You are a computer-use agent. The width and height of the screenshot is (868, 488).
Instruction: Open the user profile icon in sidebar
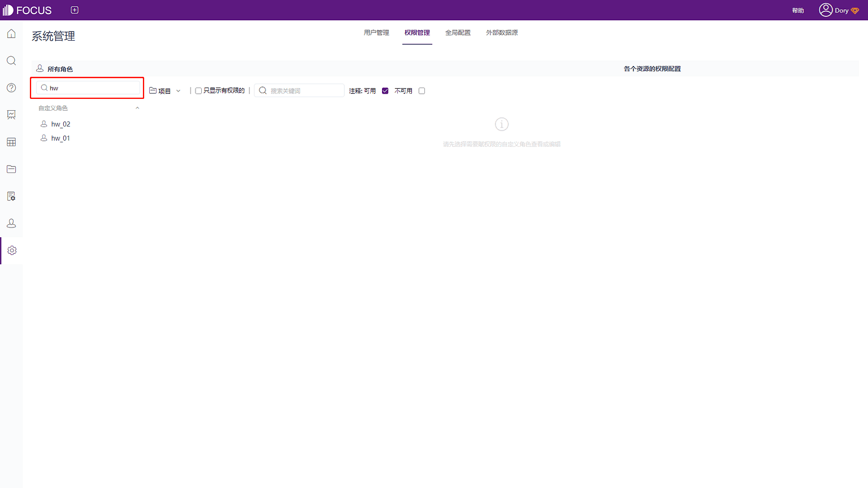[x=11, y=224]
